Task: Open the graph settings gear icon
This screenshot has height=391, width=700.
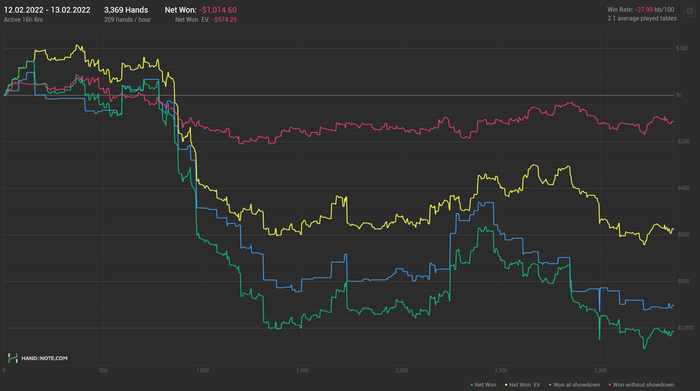Action: pos(690,11)
